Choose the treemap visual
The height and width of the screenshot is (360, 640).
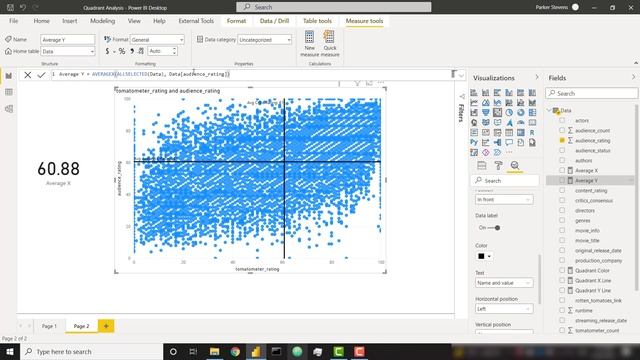click(532, 113)
